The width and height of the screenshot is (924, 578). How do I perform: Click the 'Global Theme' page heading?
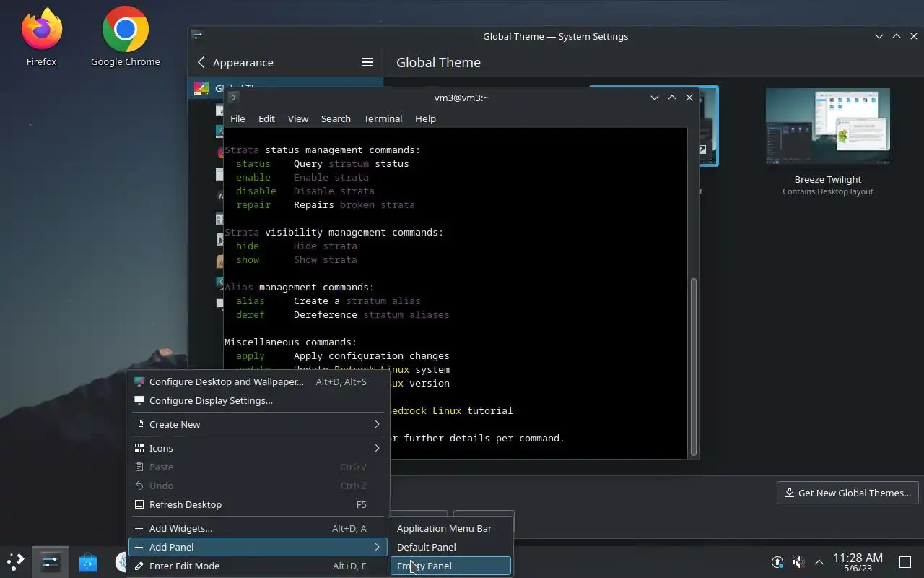(438, 62)
